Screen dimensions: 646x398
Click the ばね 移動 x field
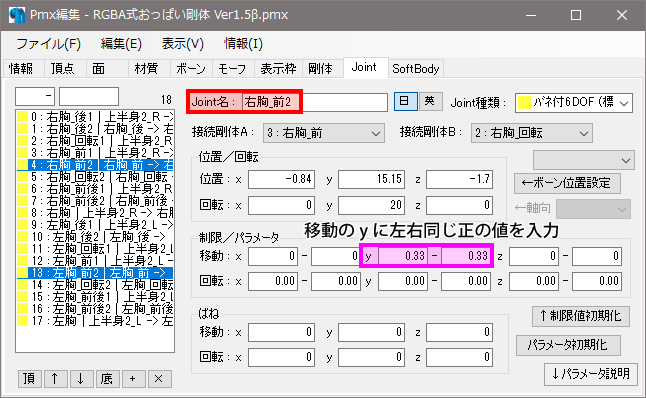[281, 332]
